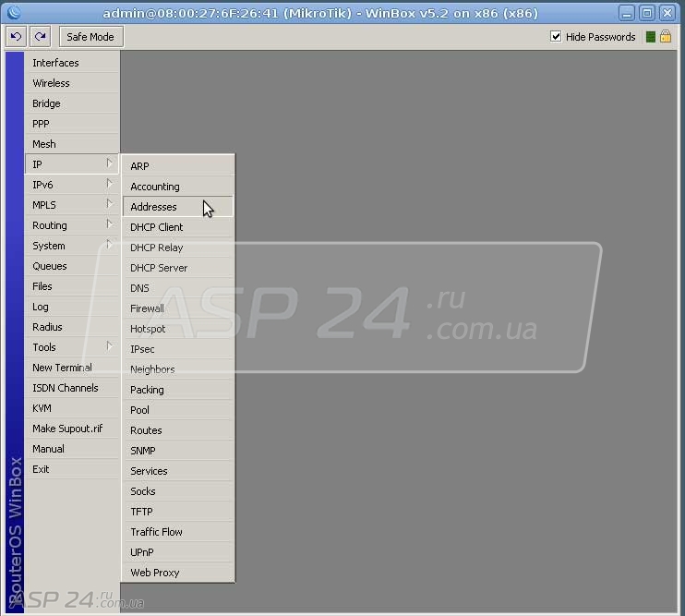Open the Interfaces menu entry

[x=55, y=63]
